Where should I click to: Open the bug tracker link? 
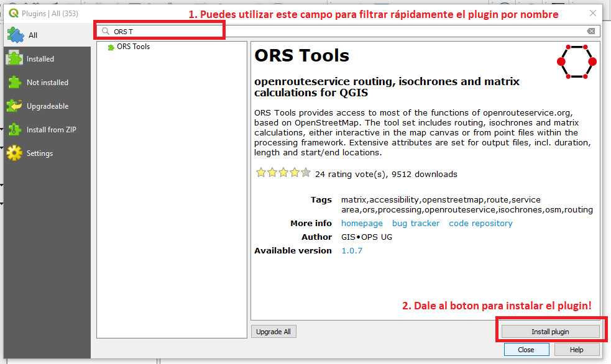416,224
